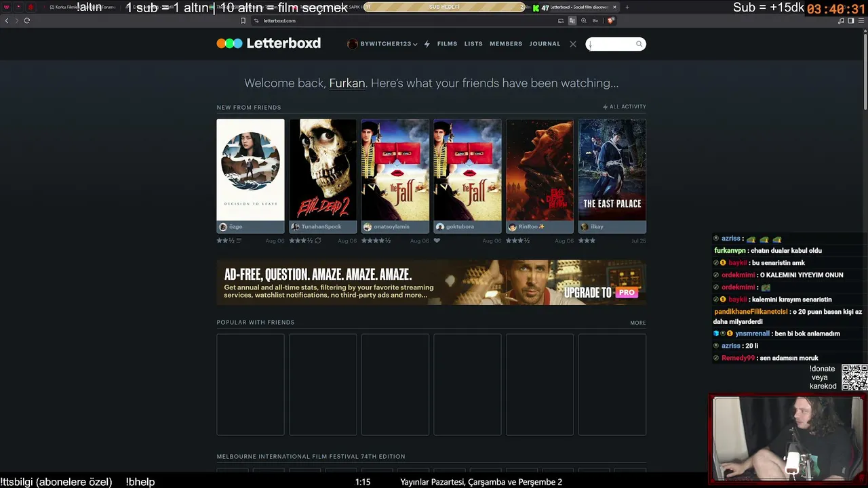Click the TunahanSpock username label
The width and height of the screenshot is (868, 488).
321,227
